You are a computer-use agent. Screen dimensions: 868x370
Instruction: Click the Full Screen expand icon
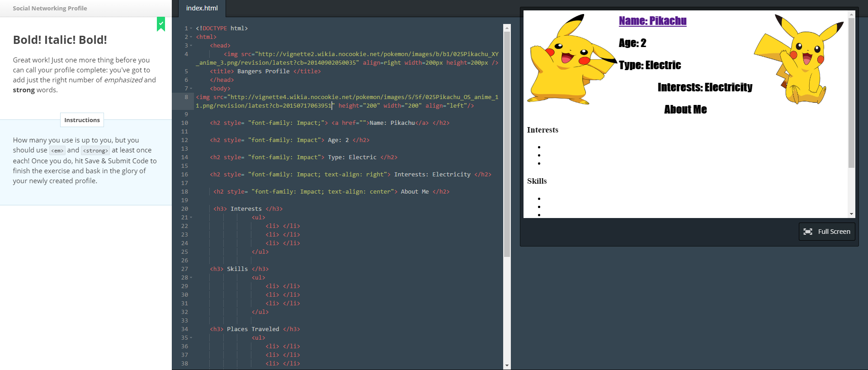(807, 232)
